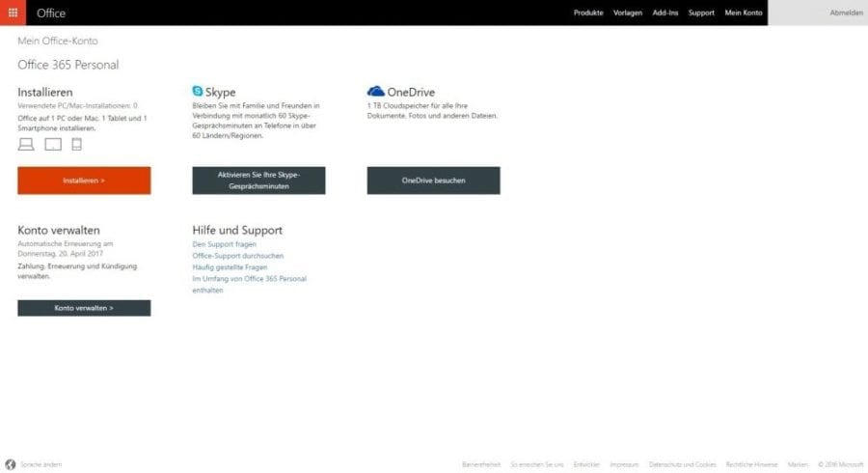The width and height of the screenshot is (868, 473).
Task: Open the Produkte menu
Action: [588, 13]
